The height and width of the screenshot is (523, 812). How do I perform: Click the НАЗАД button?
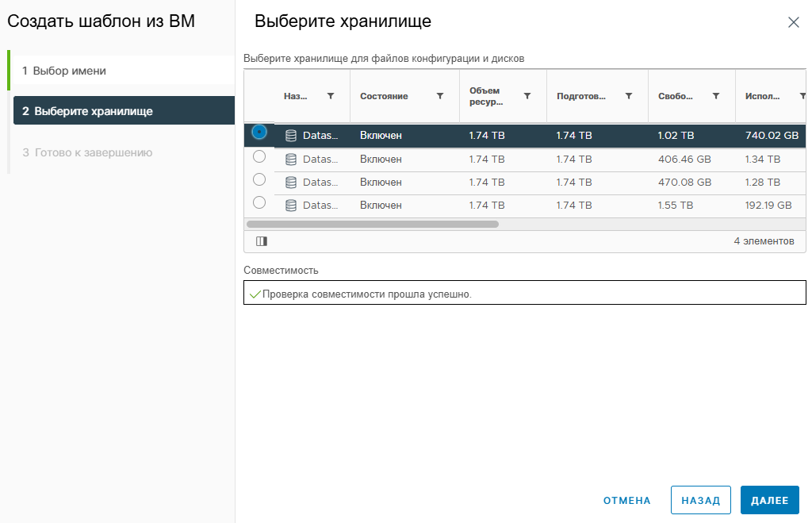pos(701,500)
